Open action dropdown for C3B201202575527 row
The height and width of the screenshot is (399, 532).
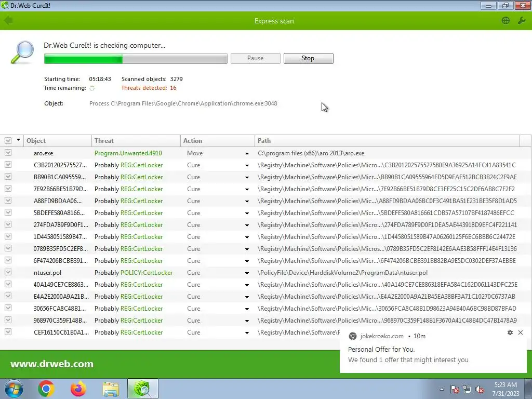[247, 166]
